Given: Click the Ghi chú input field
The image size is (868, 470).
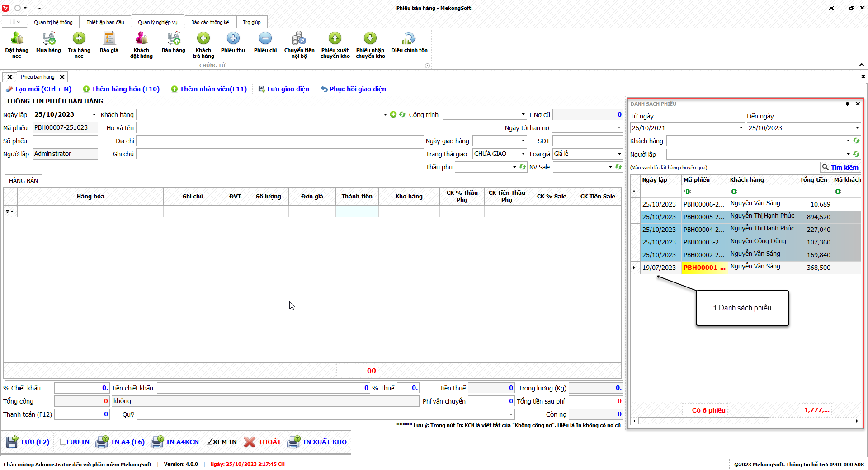Looking at the screenshot, I should click(279, 154).
